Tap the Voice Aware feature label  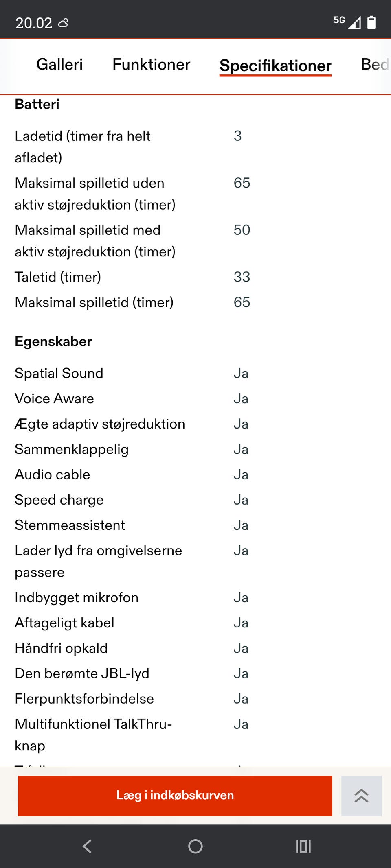click(x=54, y=399)
